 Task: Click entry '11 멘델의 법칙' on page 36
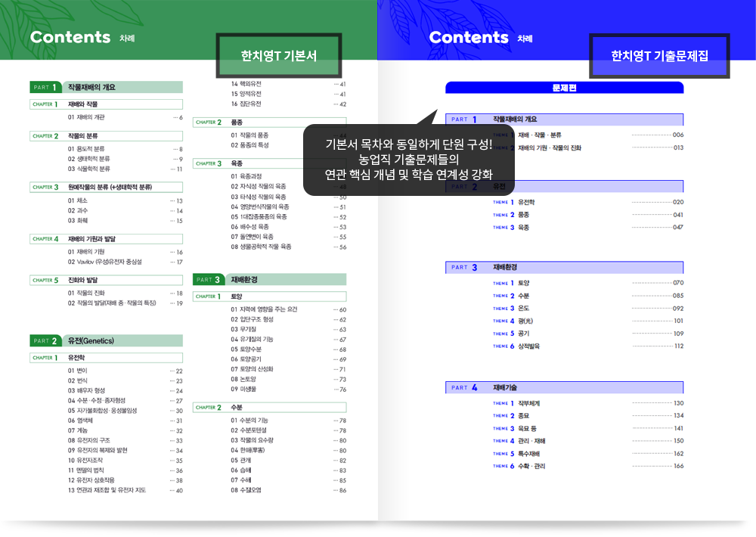(x=88, y=470)
